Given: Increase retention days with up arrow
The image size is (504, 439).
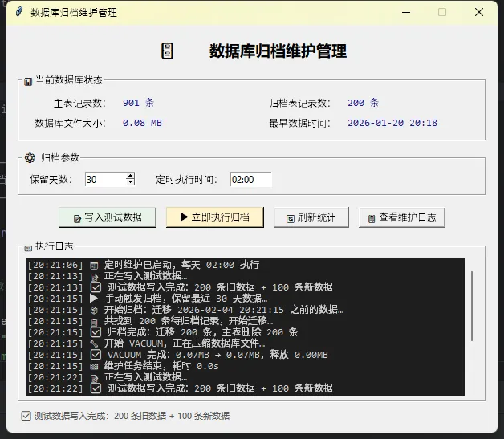Looking at the screenshot, I should click(x=130, y=176).
